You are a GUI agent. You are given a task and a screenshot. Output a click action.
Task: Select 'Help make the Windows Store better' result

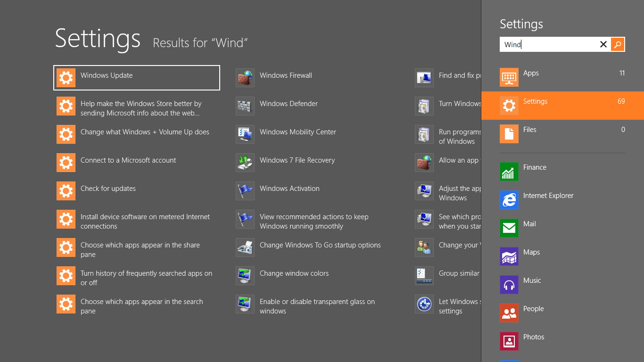tap(137, 106)
